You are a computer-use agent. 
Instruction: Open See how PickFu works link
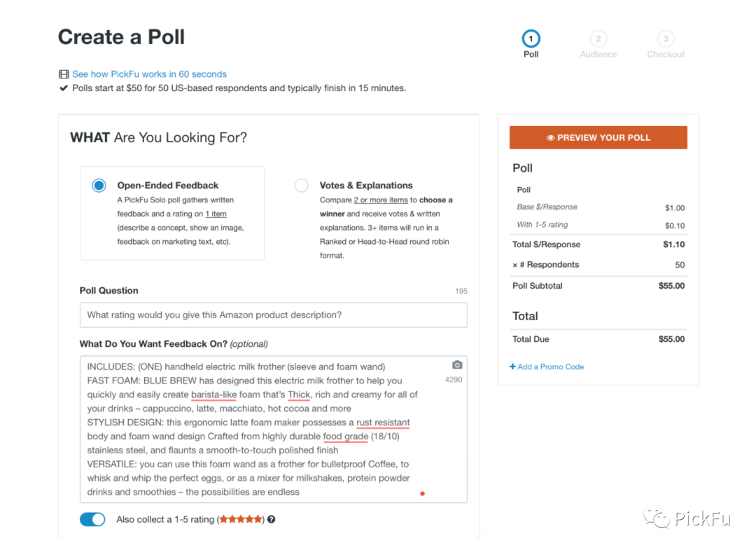coord(150,74)
